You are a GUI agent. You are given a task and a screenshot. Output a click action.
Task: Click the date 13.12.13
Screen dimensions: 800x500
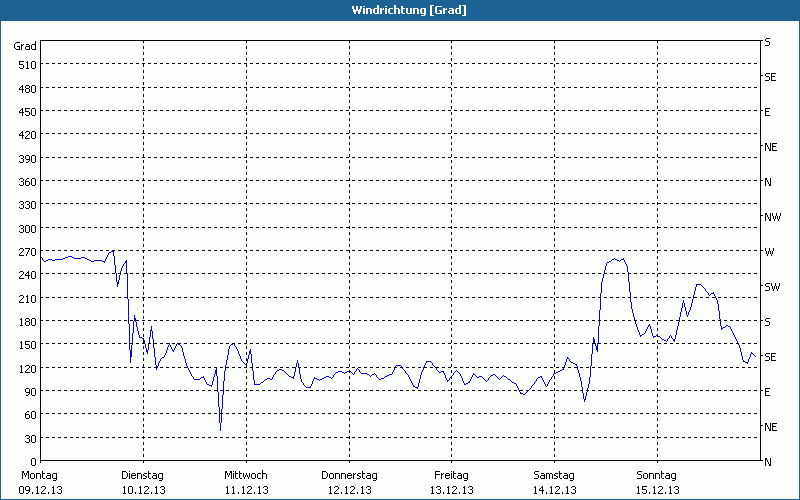[x=452, y=490]
